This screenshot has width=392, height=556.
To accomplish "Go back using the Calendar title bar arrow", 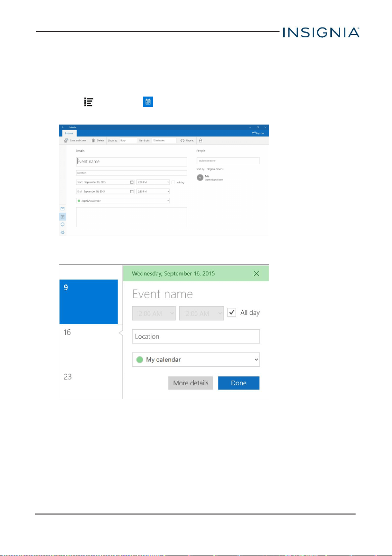I will (63, 127).
